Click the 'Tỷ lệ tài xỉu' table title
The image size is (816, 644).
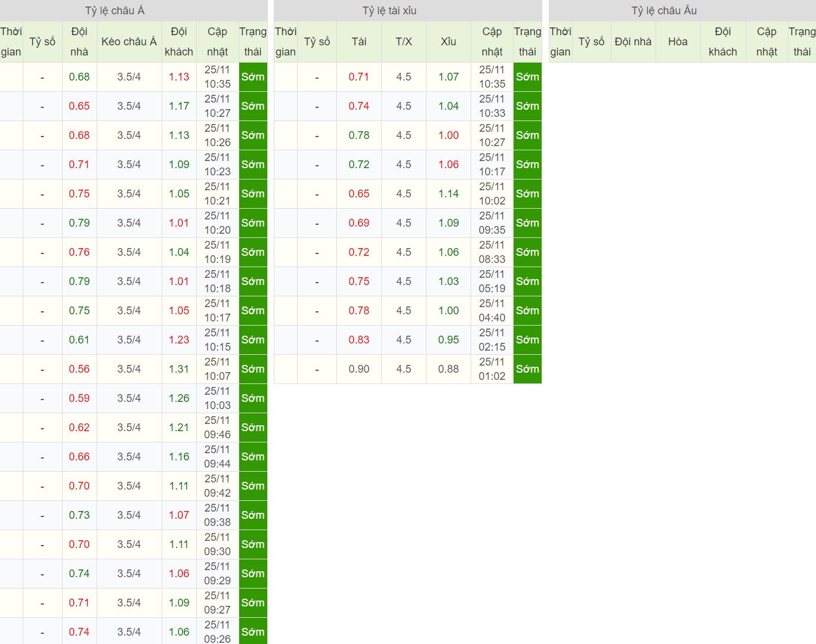tap(390, 11)
